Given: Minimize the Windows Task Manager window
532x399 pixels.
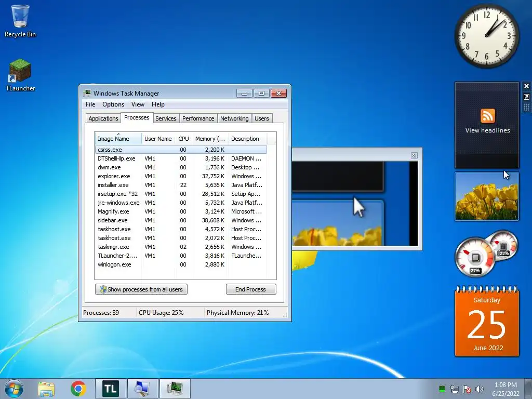Looking at the screenshot, I should [244, 94].
